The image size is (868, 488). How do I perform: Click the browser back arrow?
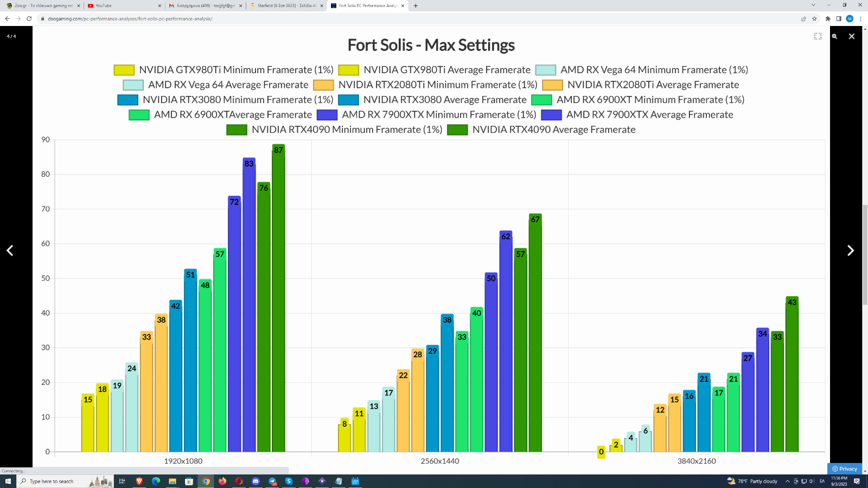(x=8, y=18)
